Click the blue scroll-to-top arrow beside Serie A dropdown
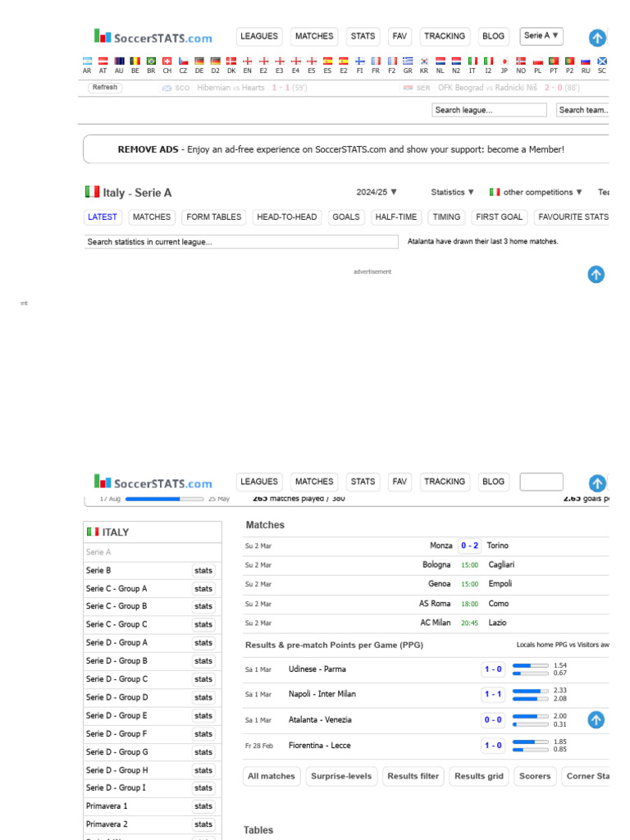 pyautogui.click(x=597, y=38)
